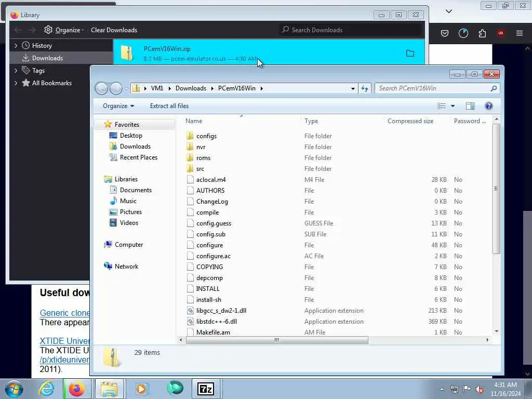The width and height of the screenshot is (532, 399).
Task: Launch Internet Explorer from the taskbar
Action: pos(46,389)
